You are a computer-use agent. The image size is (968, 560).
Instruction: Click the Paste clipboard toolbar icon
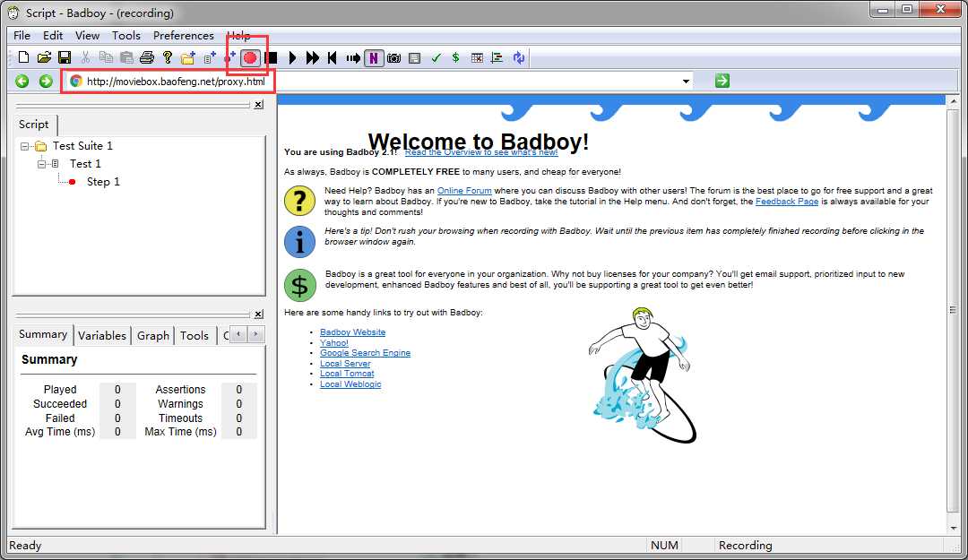pyautogui.click(x=126, y=57)
